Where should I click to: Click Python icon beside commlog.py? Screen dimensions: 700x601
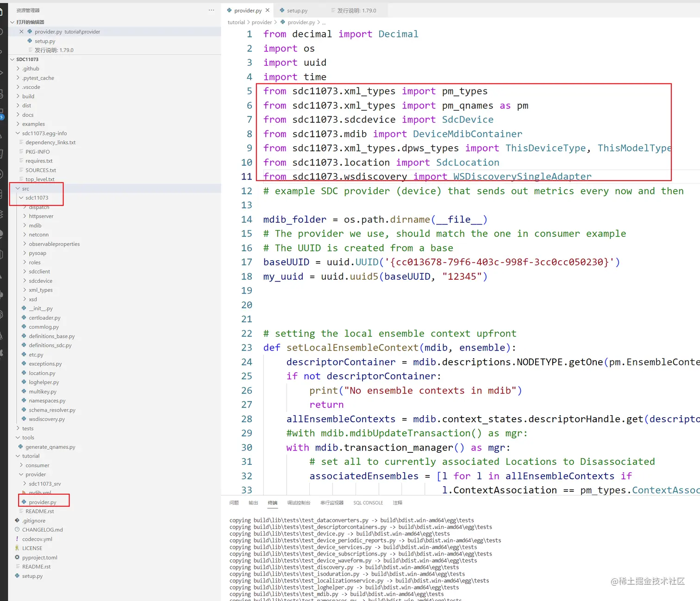pyautogui.click(x=24, y=327)
